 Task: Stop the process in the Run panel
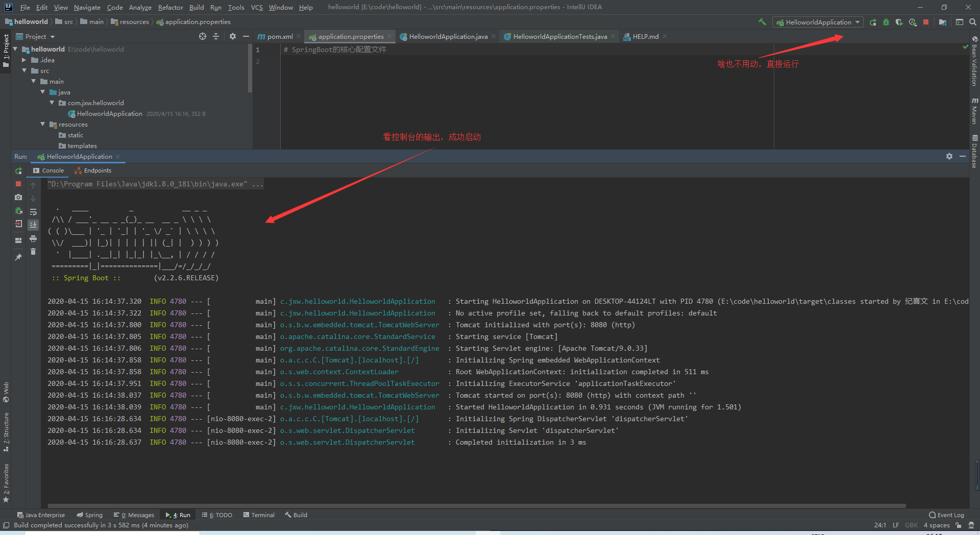coord(18,184)
